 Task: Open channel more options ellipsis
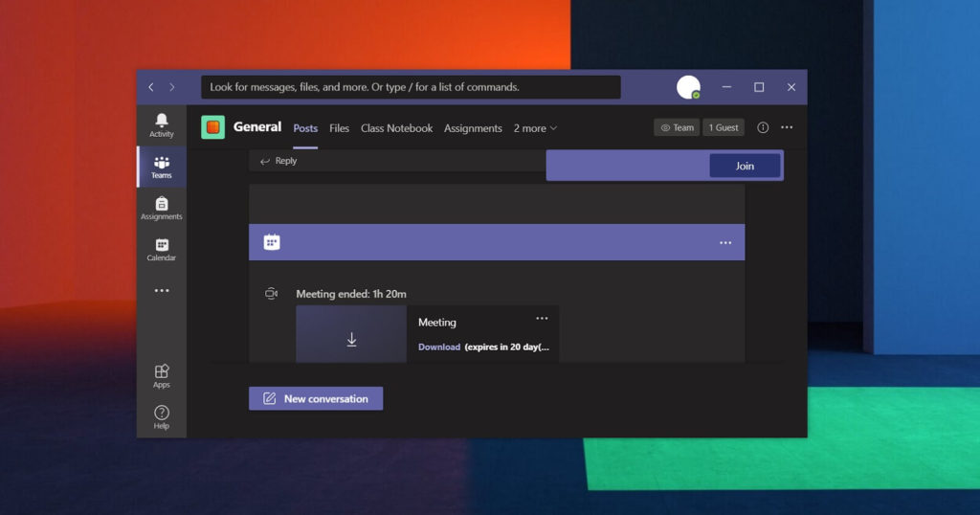[x=787, y=127]
